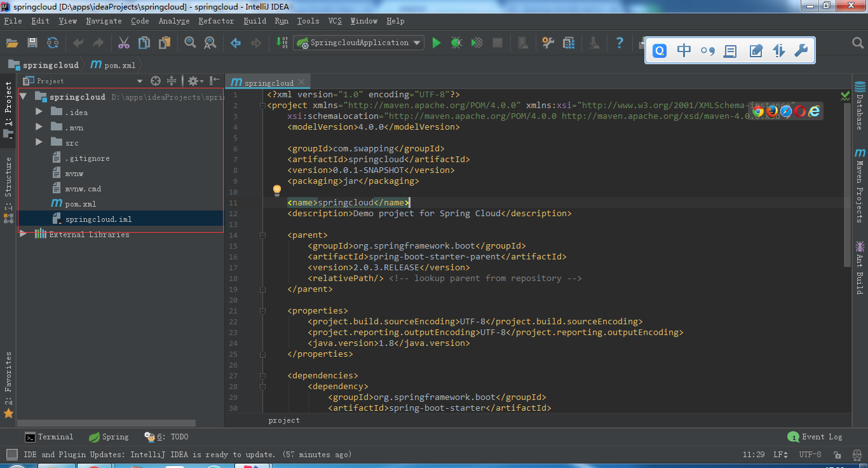Open in Opera browser icon

[x=800, y=111]
